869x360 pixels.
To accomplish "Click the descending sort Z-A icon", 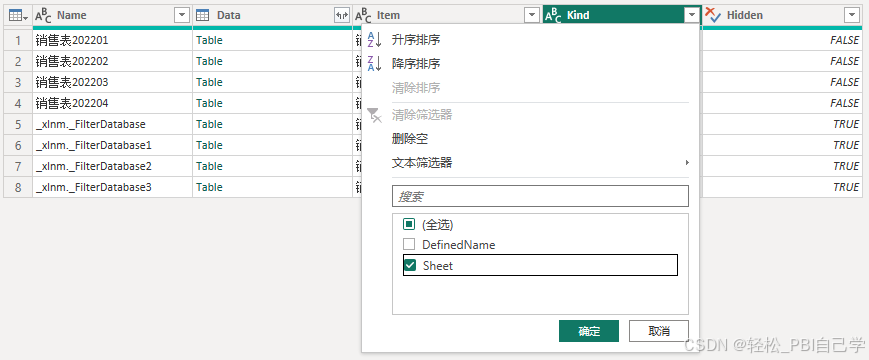I will point(375,64).
